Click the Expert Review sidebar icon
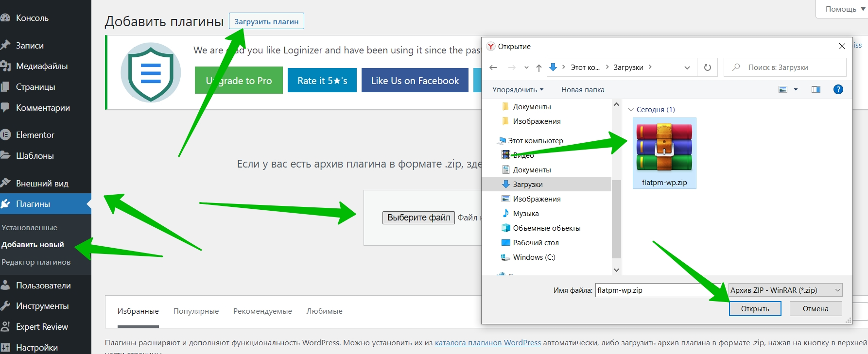The width and height of the screenshot is (868, 354). (5, 326)
